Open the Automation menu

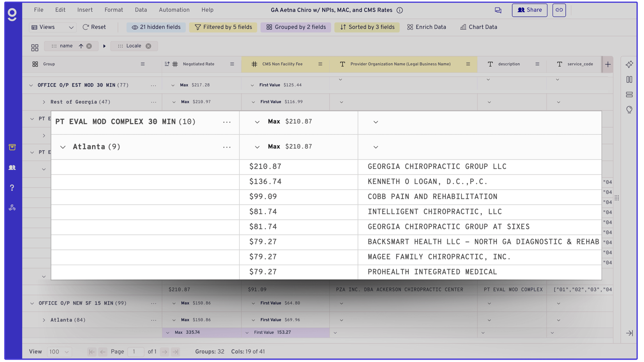[174, 10]
